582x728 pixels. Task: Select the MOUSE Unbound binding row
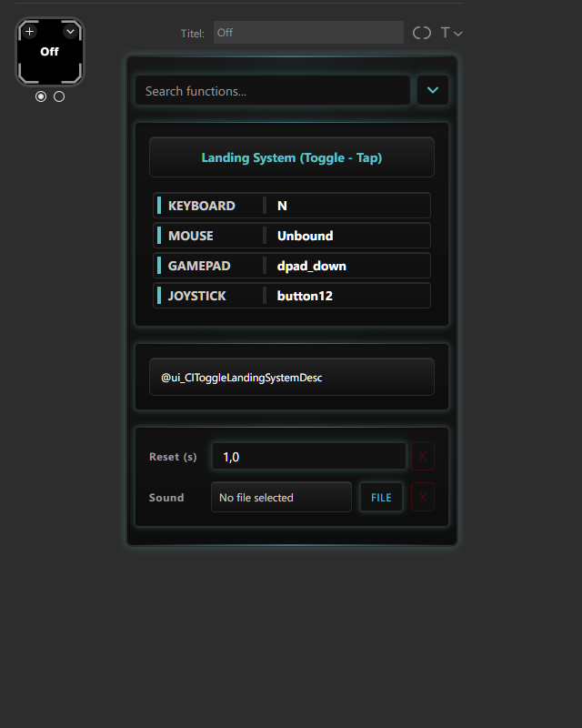(291, 236)
